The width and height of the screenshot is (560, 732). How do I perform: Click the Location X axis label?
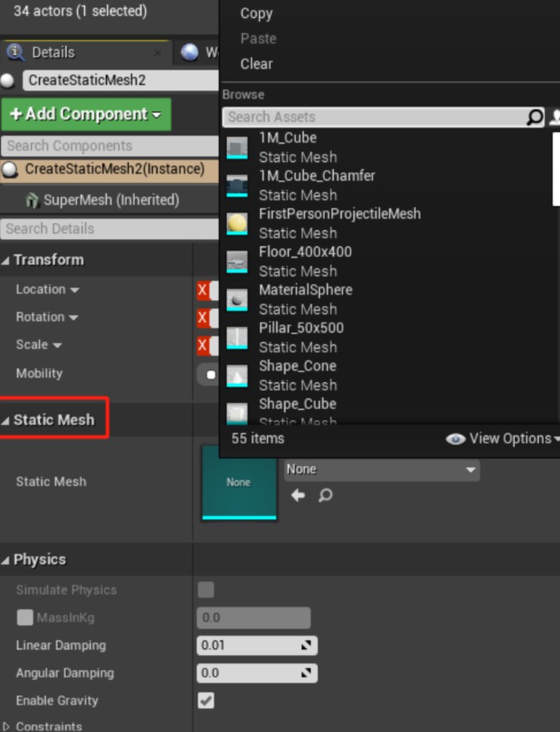[x=202, y=290]
